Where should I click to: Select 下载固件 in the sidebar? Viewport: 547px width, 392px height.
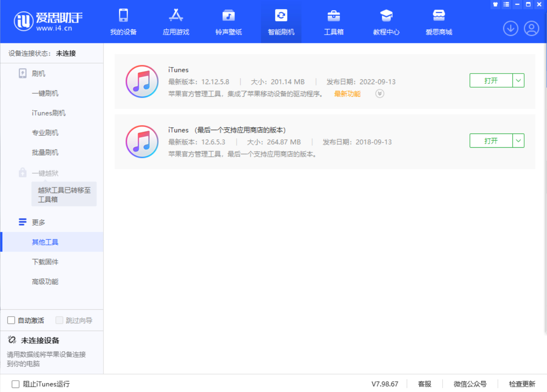(45, 262)
